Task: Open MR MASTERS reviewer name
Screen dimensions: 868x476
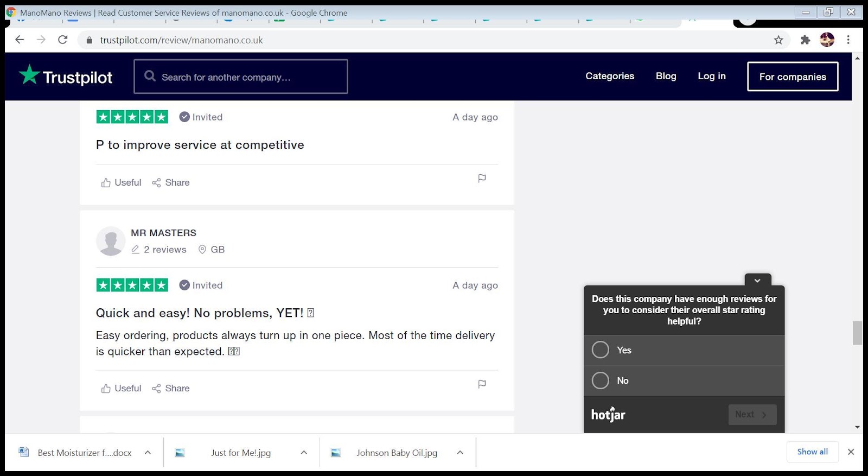Action: click(163, 233)
